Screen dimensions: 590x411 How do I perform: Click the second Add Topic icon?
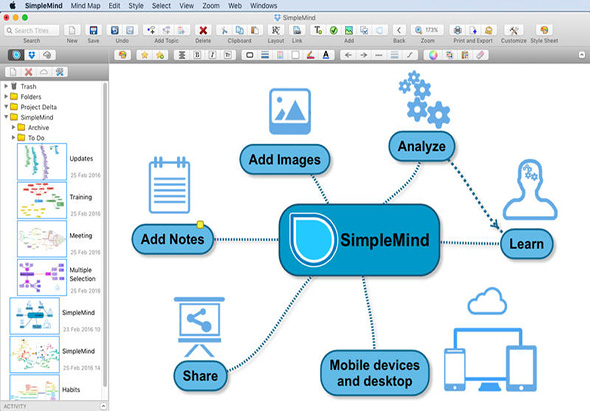(x=166, y=30)
